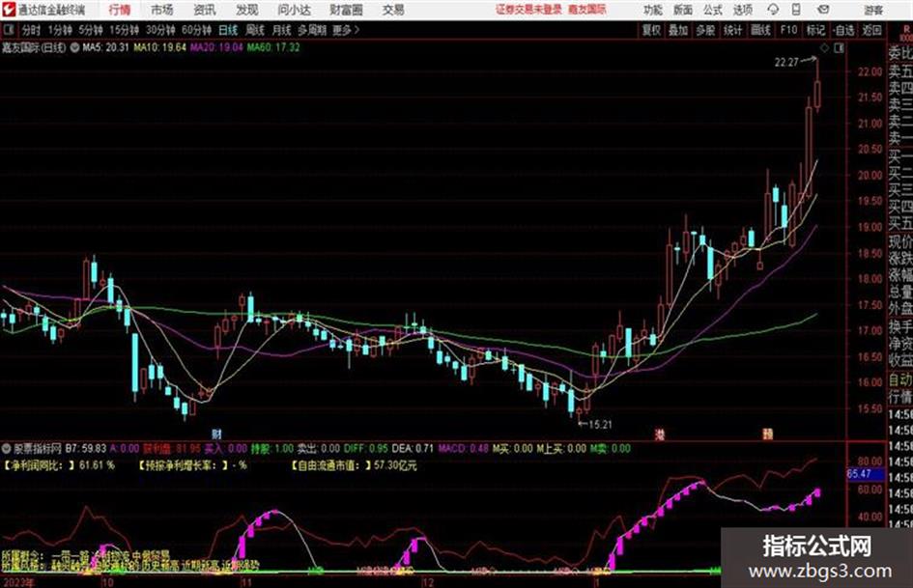Expand the 更多 periods chevron

click(x=357, y=30)
